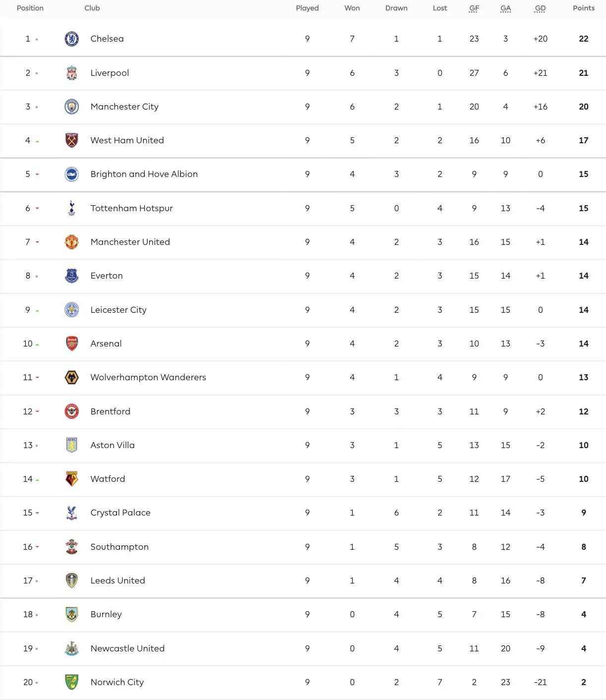Select the Manchester City badge icon

(x=72, y=107)
